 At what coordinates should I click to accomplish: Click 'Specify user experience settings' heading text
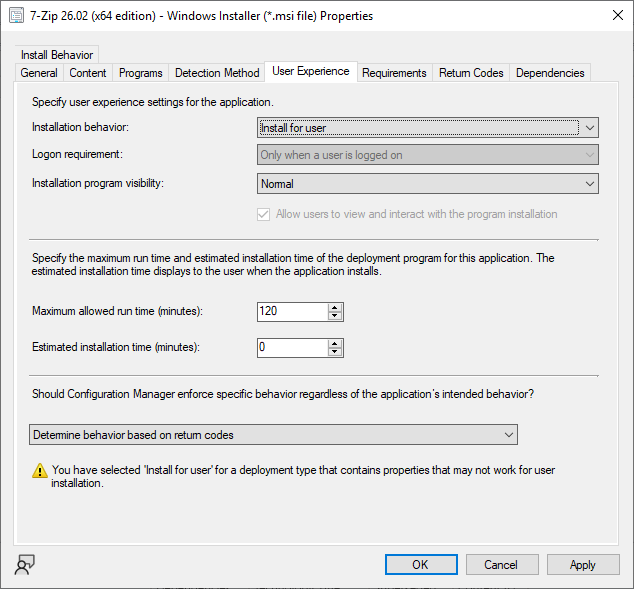153,102
